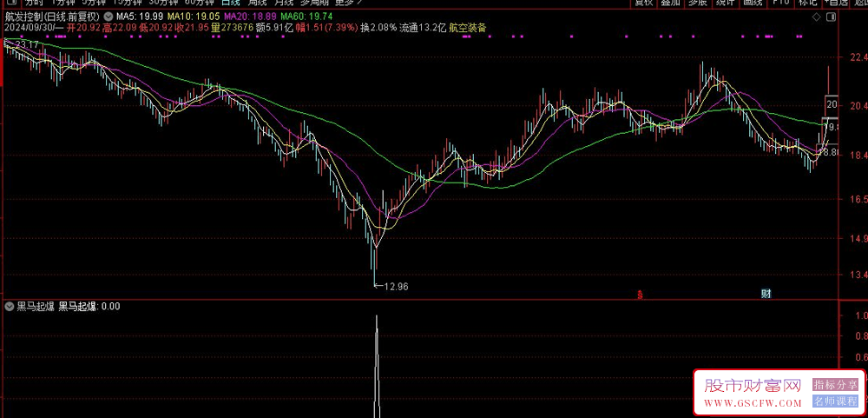Switch to the 分时 tab

click(x=33, y=3)
